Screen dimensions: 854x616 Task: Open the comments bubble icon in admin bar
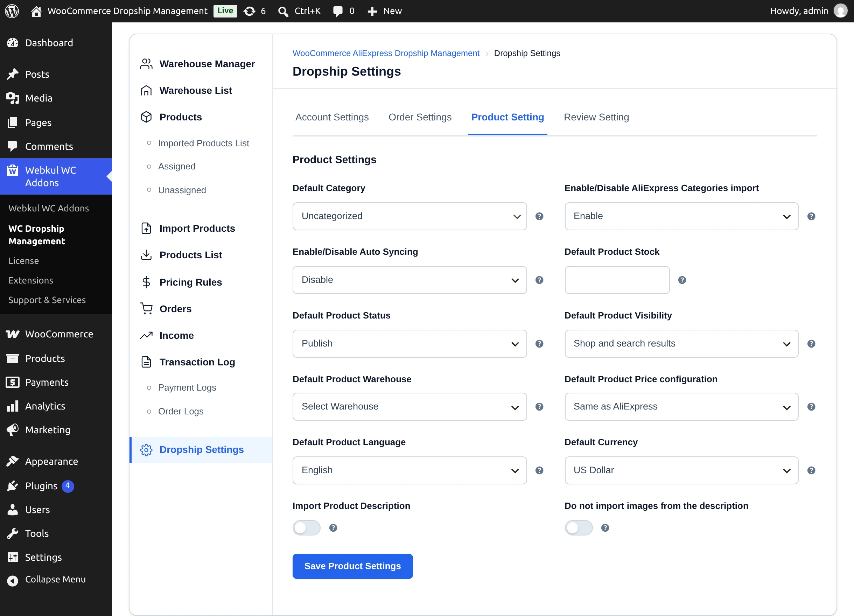point(338,11)
